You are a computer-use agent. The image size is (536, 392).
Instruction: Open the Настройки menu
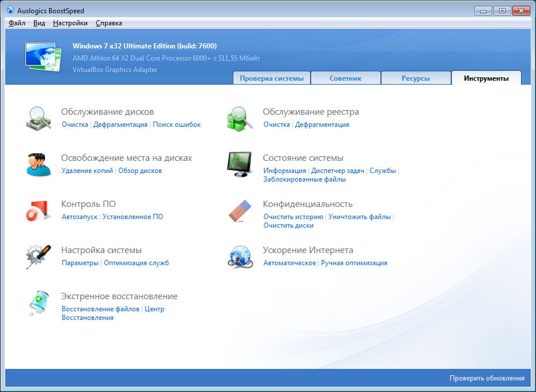pos(70,23)
